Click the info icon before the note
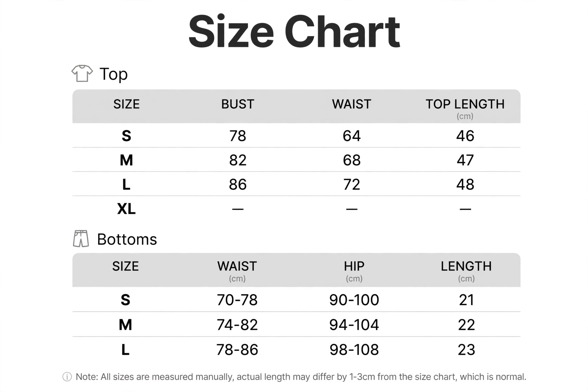This screenshot has height=392, width=588. click(67, 377)
